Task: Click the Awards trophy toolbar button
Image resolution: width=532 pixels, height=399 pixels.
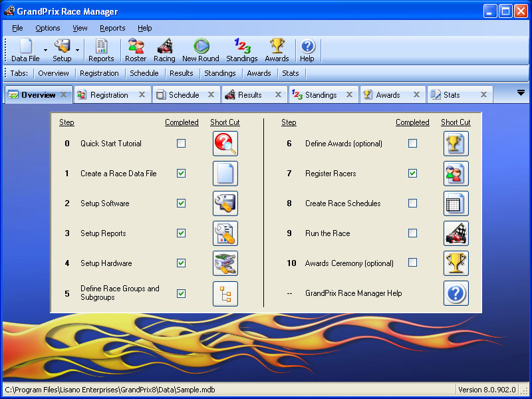Action: (277, 51)
